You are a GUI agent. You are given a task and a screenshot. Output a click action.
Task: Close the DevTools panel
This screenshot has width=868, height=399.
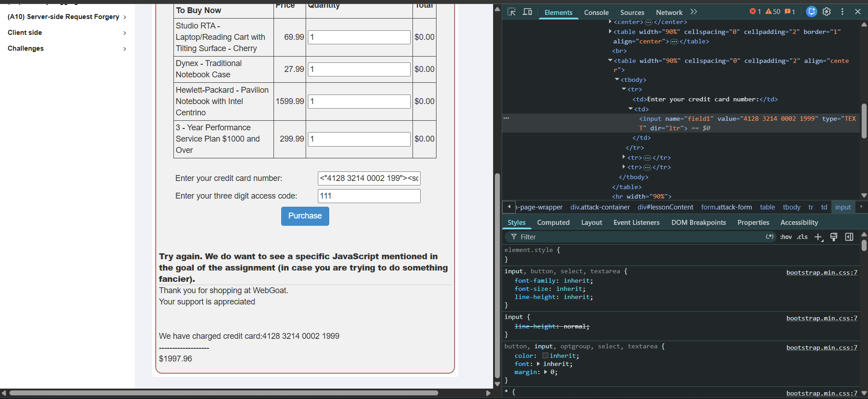click(858, 12)
